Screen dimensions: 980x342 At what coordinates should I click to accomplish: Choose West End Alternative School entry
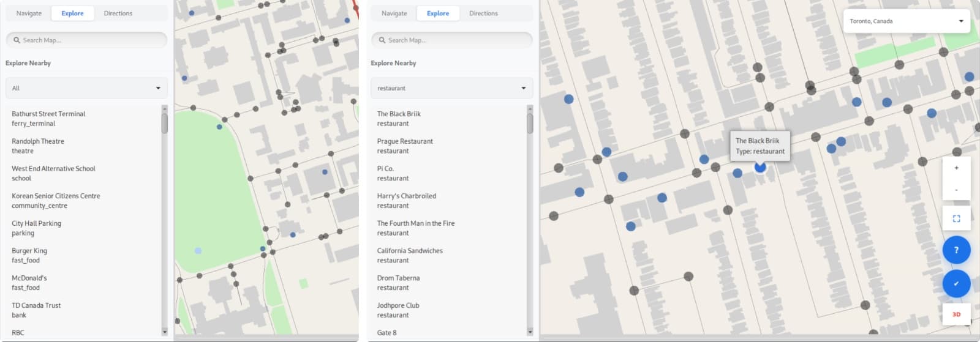[x=83, y=173]
